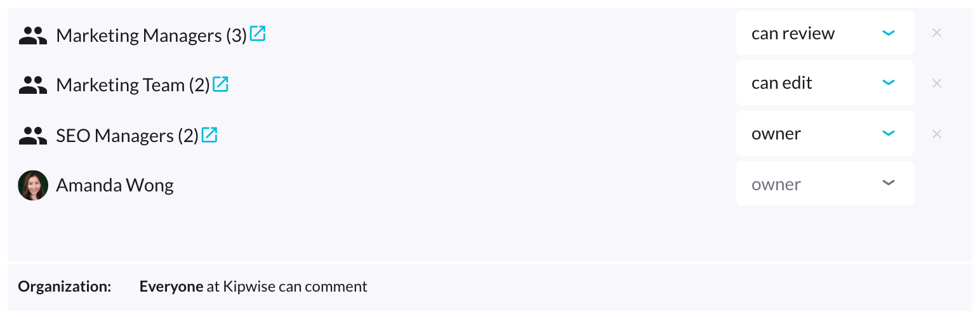Click the SEO Managers group people icon
The image size is (980, 317).
click(33, 136)
